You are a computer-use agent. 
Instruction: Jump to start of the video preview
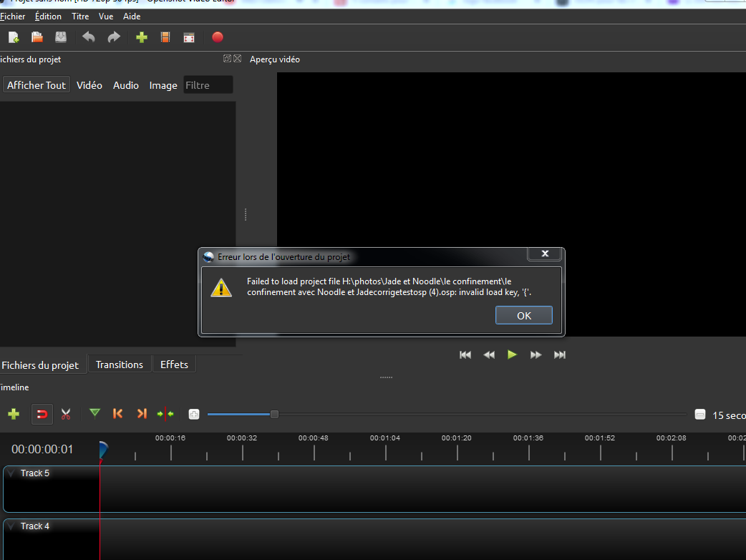pyautogui.click(x=465, y=355)
